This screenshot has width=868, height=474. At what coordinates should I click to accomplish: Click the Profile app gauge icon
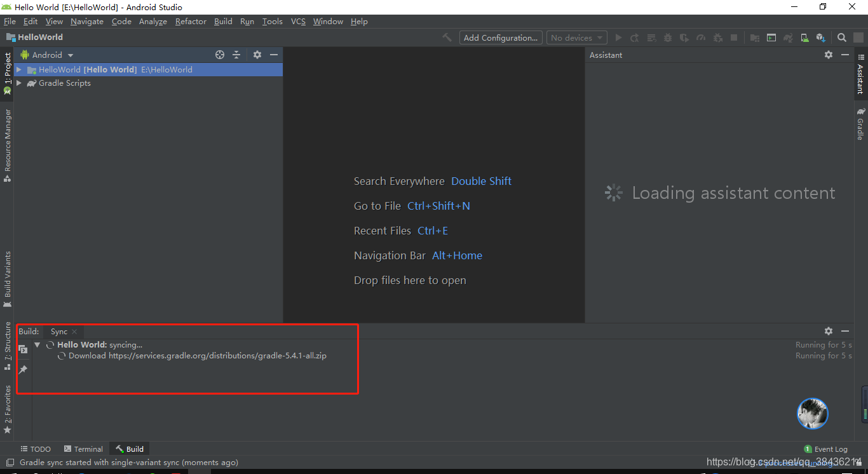pyautogui.click(x=701, y=37)
